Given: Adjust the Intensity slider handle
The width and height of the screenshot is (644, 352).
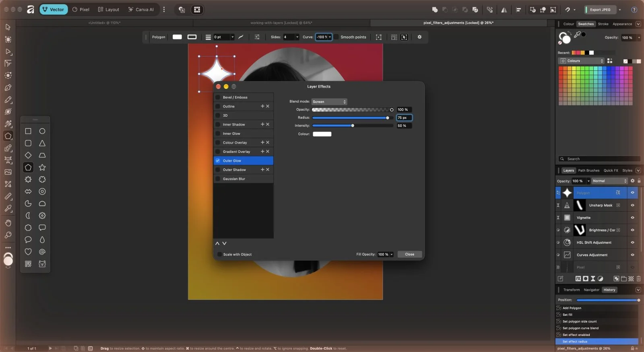Looking at the screenshot, I should point(353,126).
